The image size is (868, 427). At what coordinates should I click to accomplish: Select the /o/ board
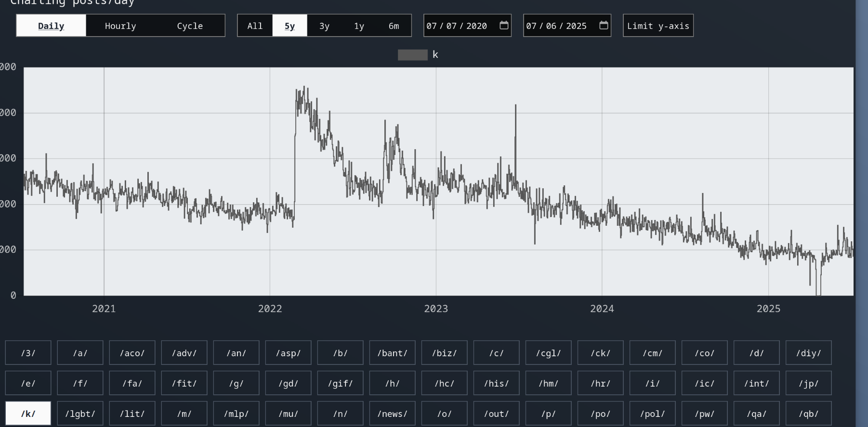coord(444,414)
